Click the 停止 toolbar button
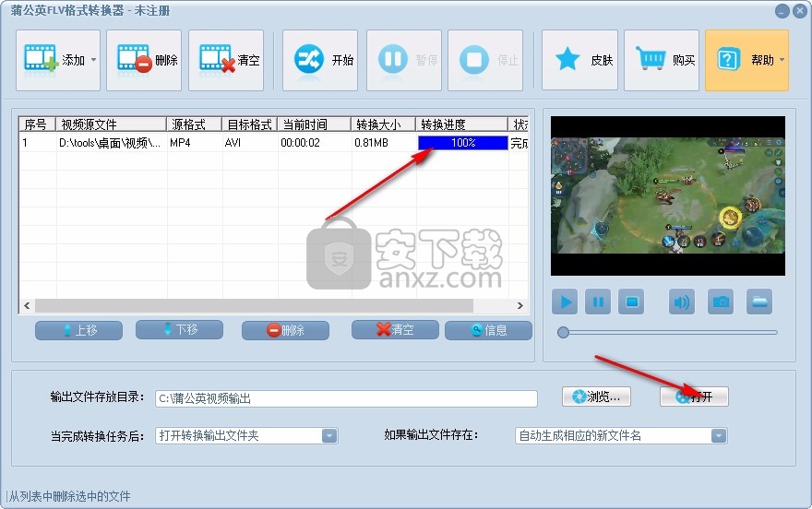Screen dimensions: 812x509 click(485, 61)
